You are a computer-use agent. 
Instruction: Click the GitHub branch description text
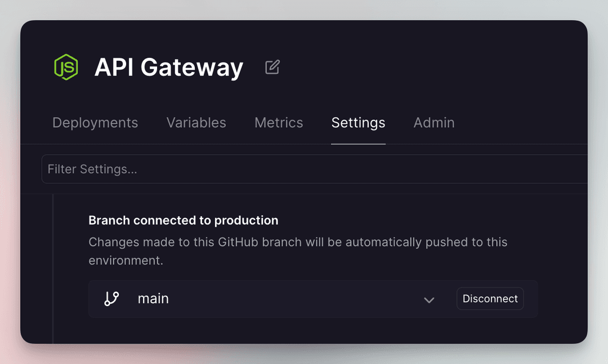point(298,251)
